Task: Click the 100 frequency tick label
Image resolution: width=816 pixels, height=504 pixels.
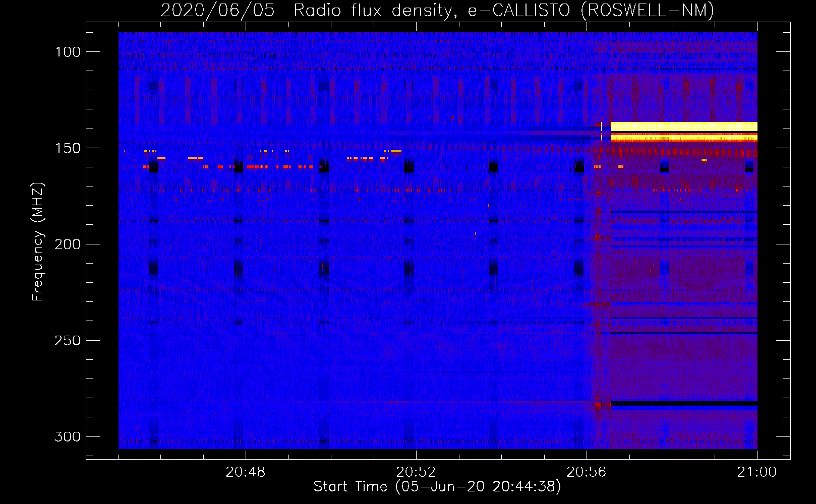Action: point(68,52)
